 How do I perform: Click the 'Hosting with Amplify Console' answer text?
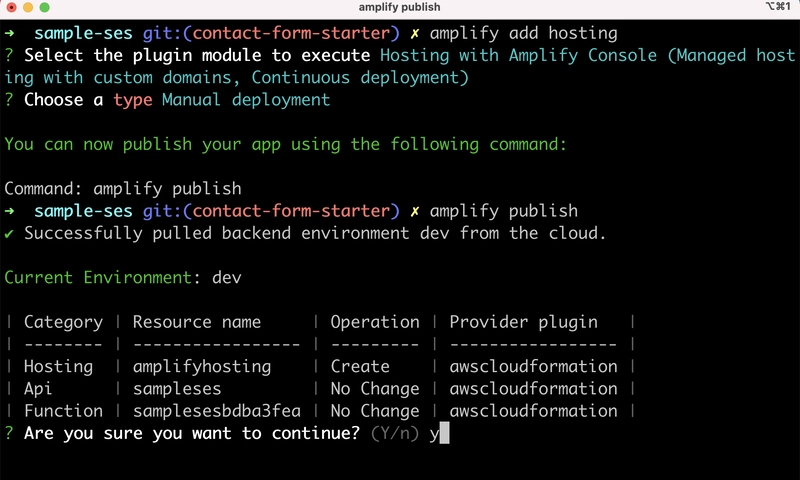coord(518,55)
